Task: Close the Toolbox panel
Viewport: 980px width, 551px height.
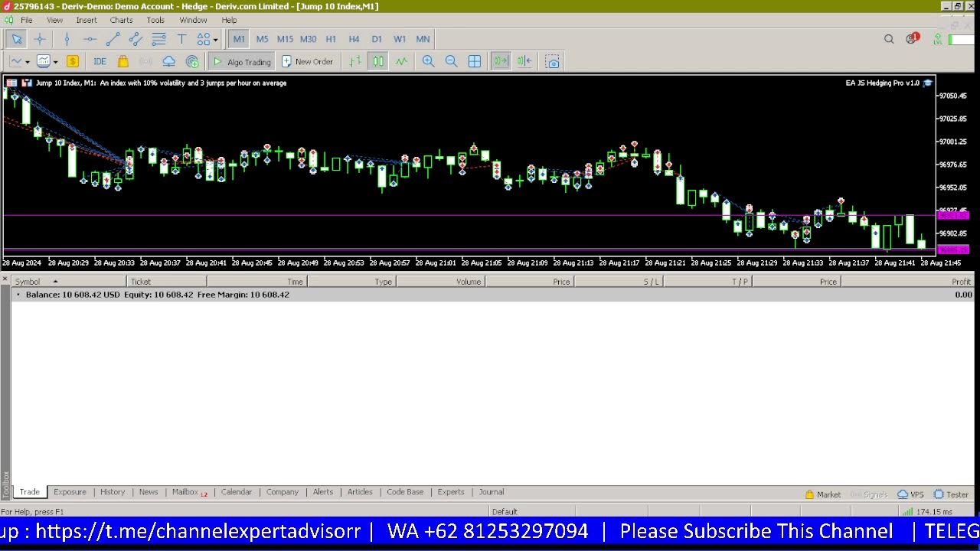Action: [x=5, y=279]
